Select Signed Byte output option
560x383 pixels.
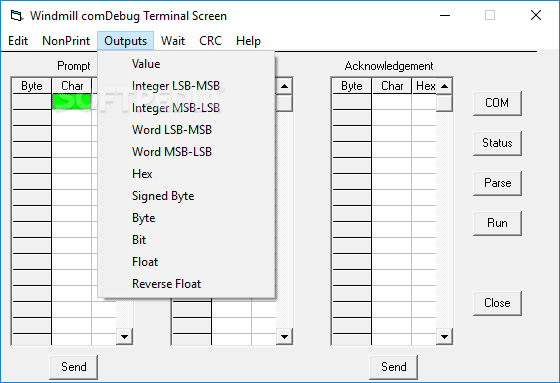(186, 196)
